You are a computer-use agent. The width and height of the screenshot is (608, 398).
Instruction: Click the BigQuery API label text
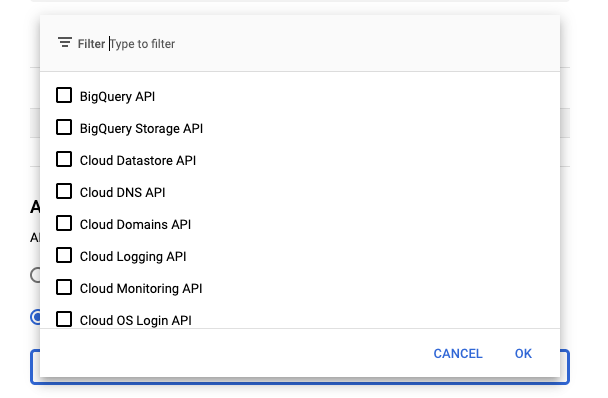click(117, 97)
